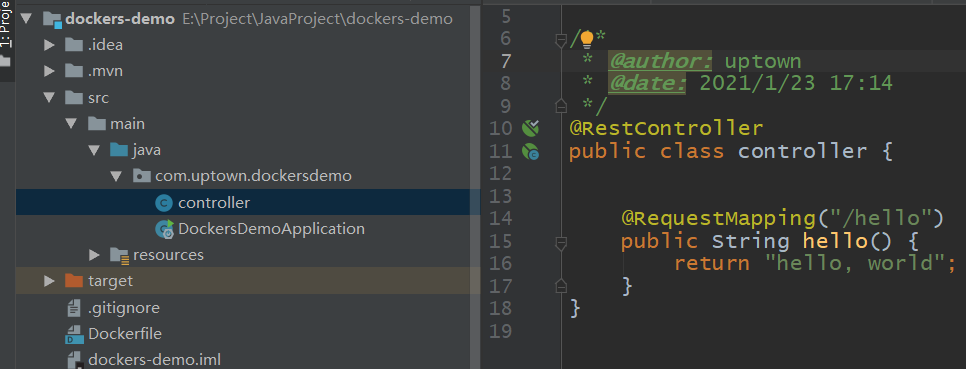
Task: Click the orange target folder icon
Action: pyautogui.click(x=73, y=282)
